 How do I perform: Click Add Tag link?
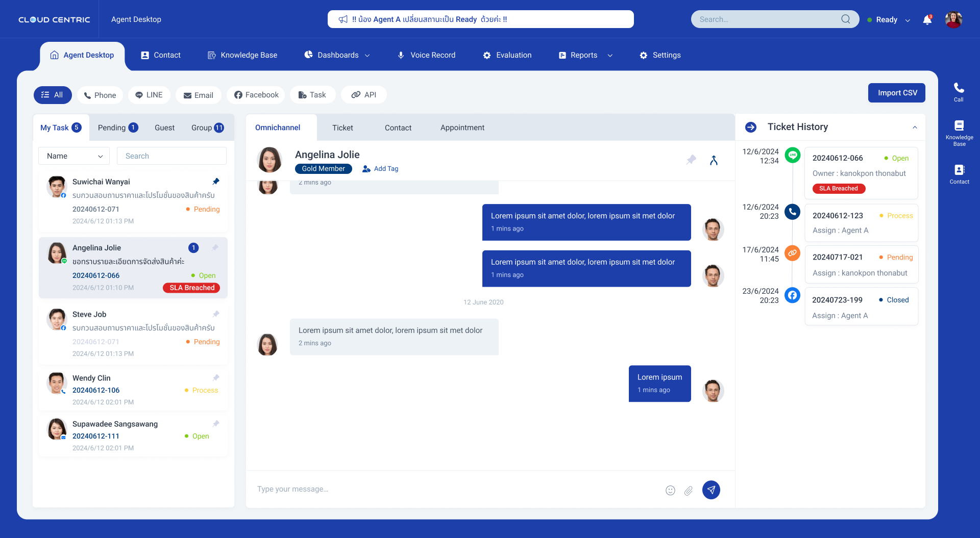(x=380, y=169)
